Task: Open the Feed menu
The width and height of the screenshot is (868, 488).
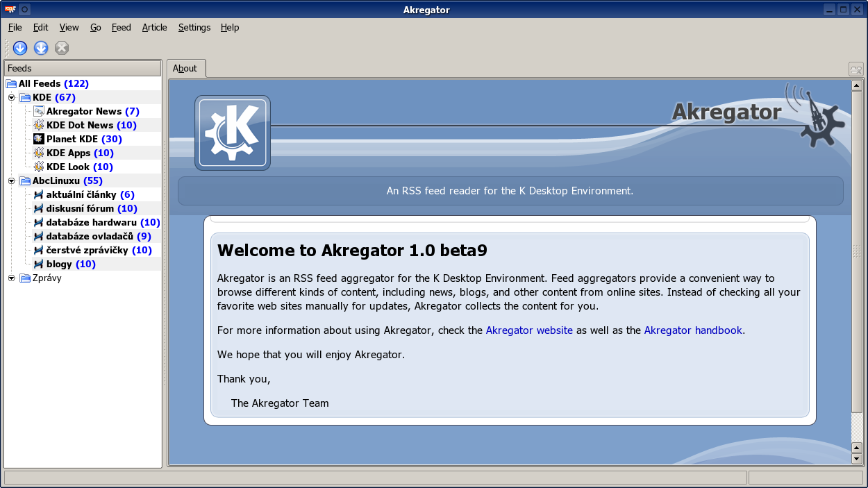Action: click(122, 27)
